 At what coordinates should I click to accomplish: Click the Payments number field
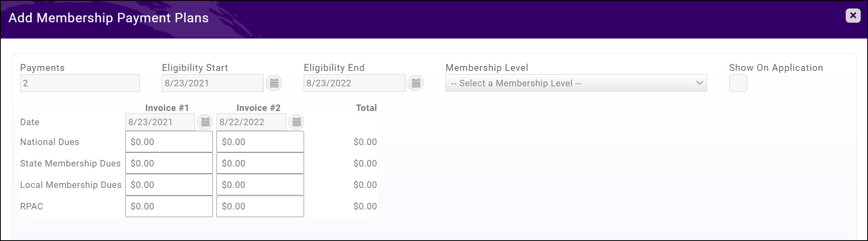[x=80, y=83]
